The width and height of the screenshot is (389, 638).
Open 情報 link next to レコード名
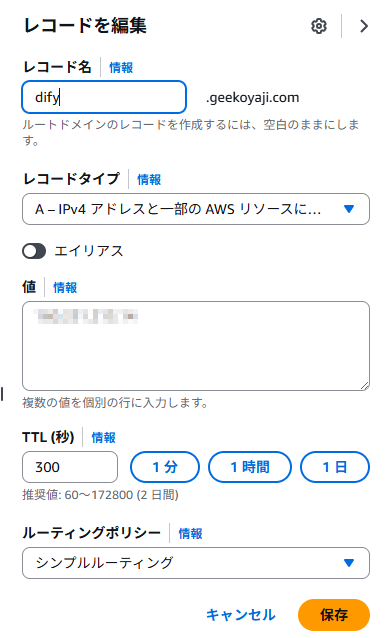pyautogui.click(x=121, y=68)
